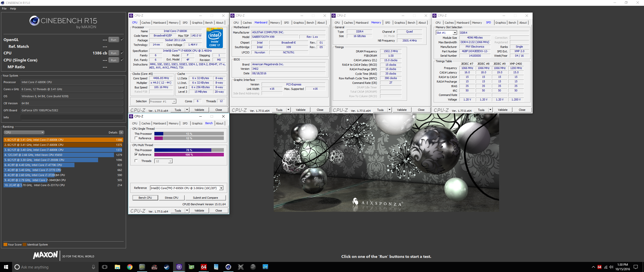Click the taskbar clock showing 1:30 PM

[622, 267]
